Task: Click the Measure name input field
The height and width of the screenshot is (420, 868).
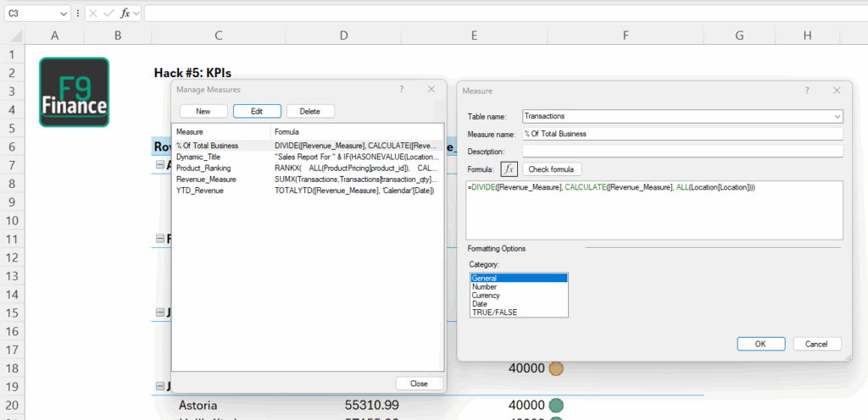Action: coord(682,134)
